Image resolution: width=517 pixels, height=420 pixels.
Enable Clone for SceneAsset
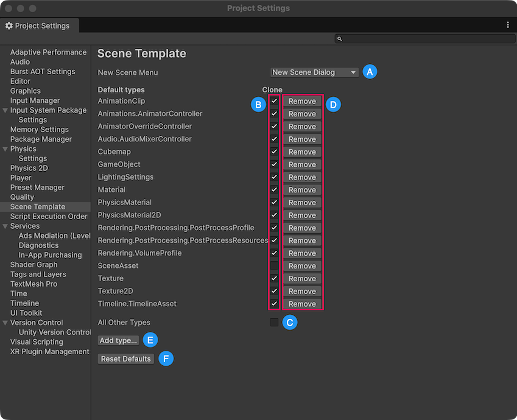(x=274, y=266)
